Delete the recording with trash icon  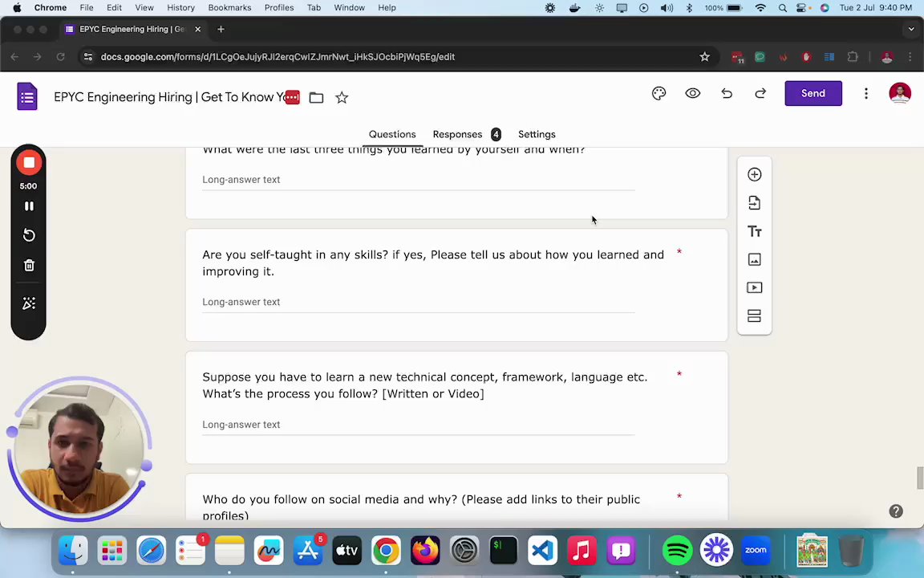point(28,266)
